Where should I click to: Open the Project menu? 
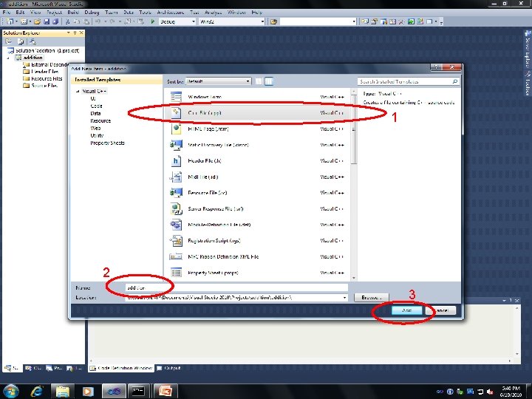click(54, 13)
